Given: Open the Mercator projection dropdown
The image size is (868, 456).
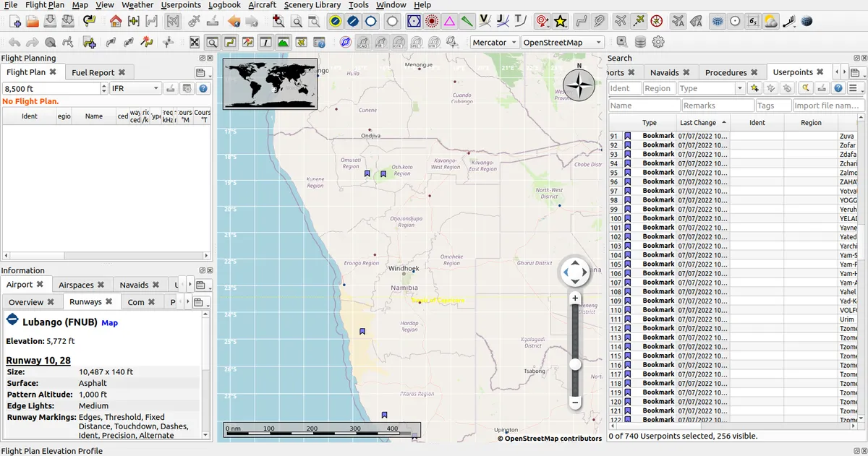Looking at the screenshot, I should click(495, 43).
